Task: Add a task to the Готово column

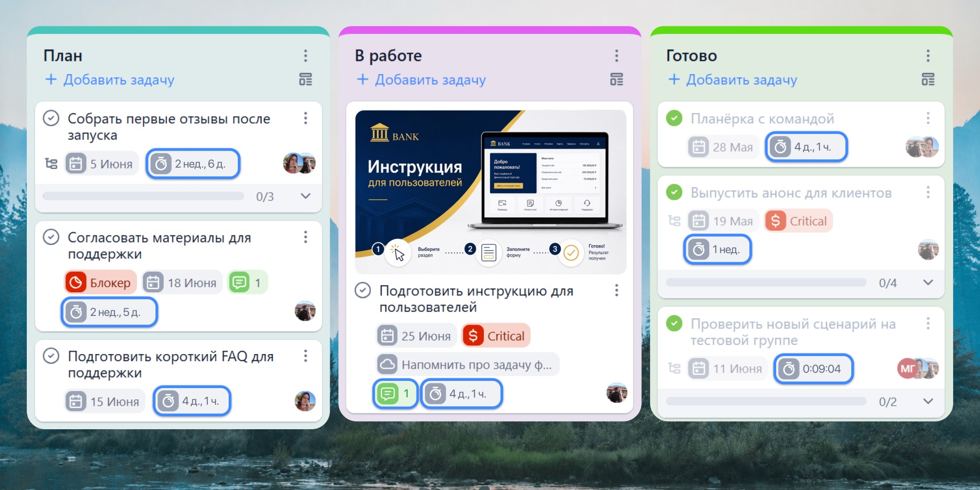Action: pos(733,79)
